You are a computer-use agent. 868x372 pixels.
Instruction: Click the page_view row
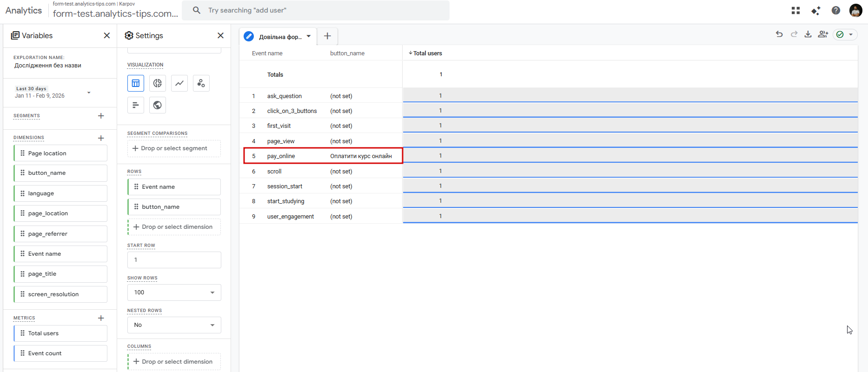[x=549, y=141]
